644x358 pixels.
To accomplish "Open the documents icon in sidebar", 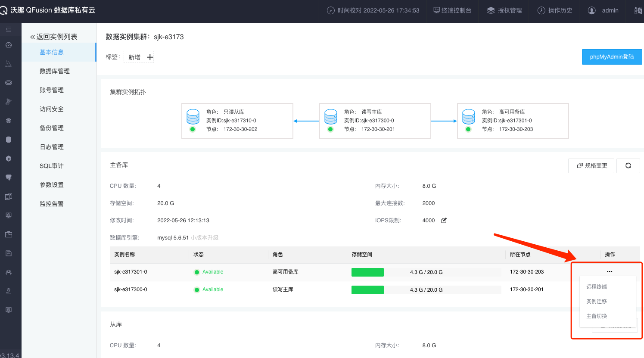I will tap(9, 196).
